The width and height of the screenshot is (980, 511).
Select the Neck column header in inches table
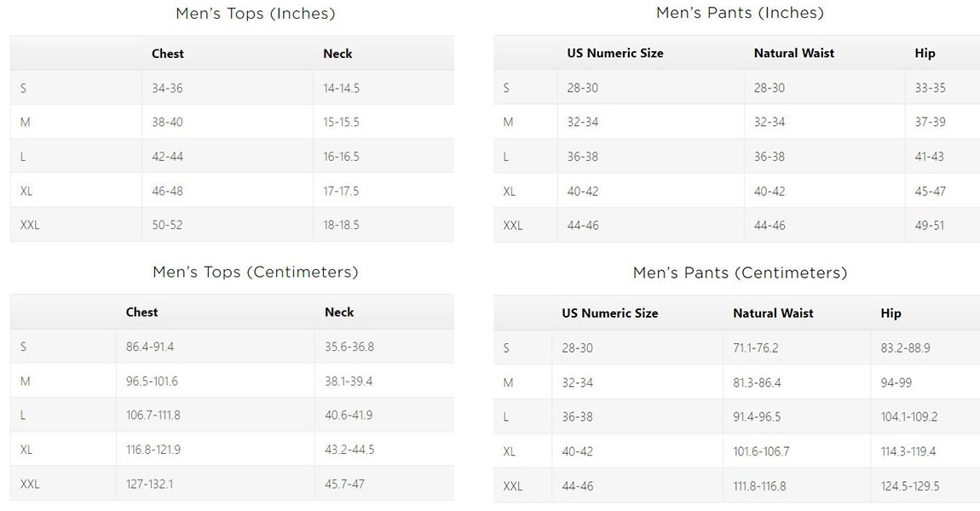coord(337,54)
